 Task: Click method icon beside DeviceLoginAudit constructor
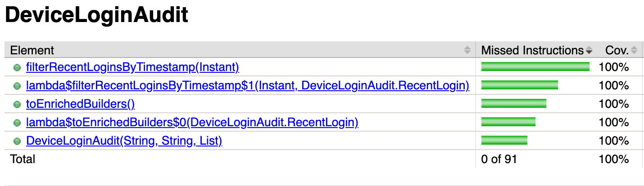[x=17, y=141]
